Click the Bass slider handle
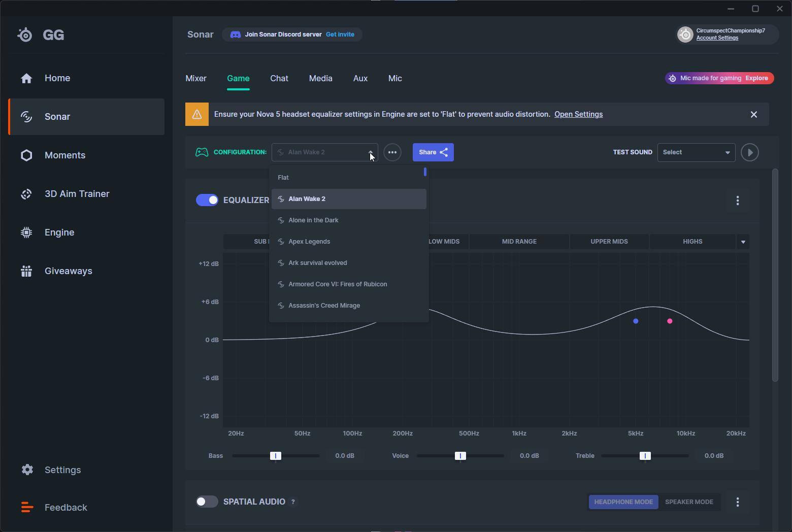 coord(275,456)
